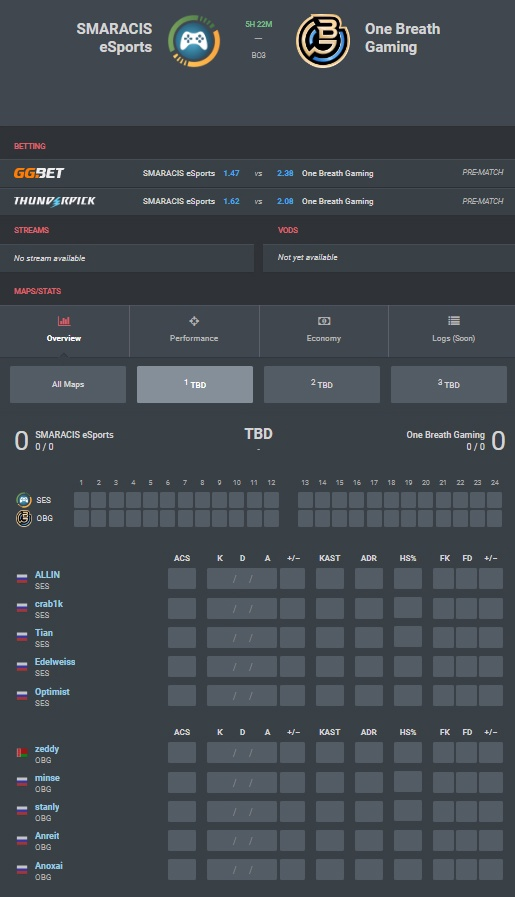Switch to the Performance tab
Screen dimensions: 515x897
pos(195,331)
